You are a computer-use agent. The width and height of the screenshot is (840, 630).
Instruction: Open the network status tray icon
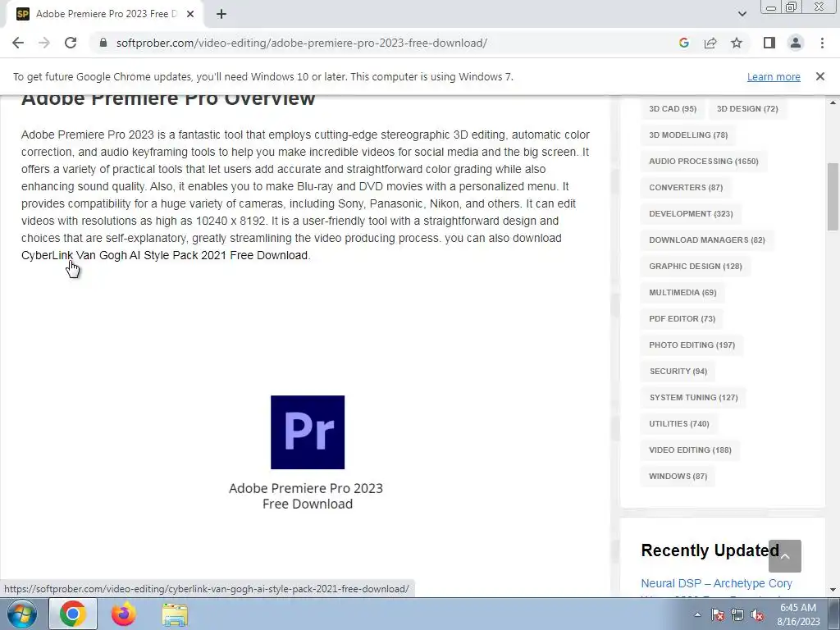(737, 614)
